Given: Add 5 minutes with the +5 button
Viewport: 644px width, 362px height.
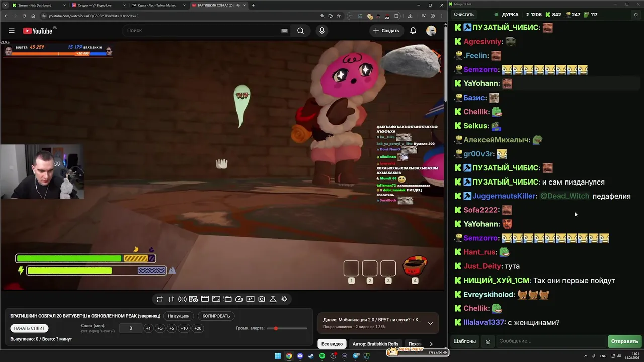Looking at the screenshot, I should point(172,328).
